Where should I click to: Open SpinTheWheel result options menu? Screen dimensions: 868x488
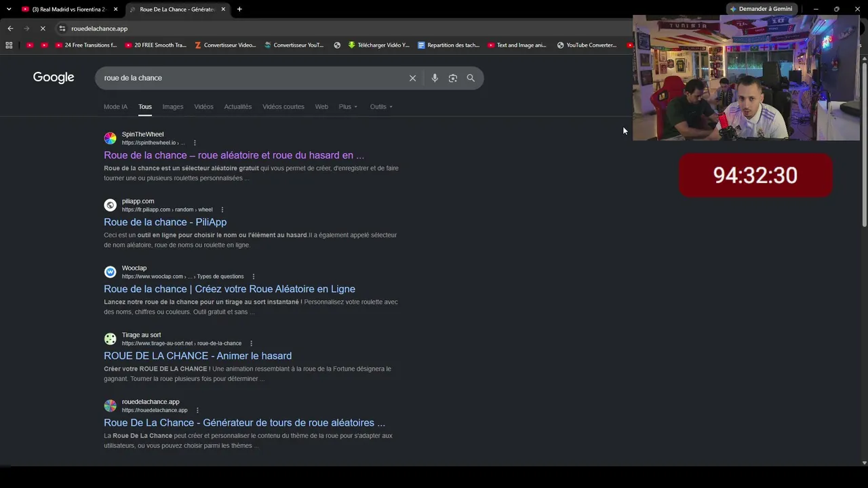[x=195, y=143]
